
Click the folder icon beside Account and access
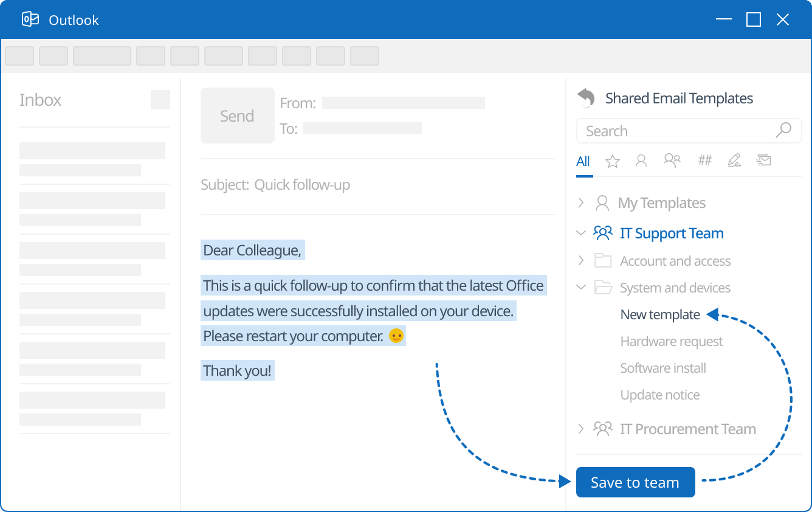pyautogui.click(x=603, y=260)
